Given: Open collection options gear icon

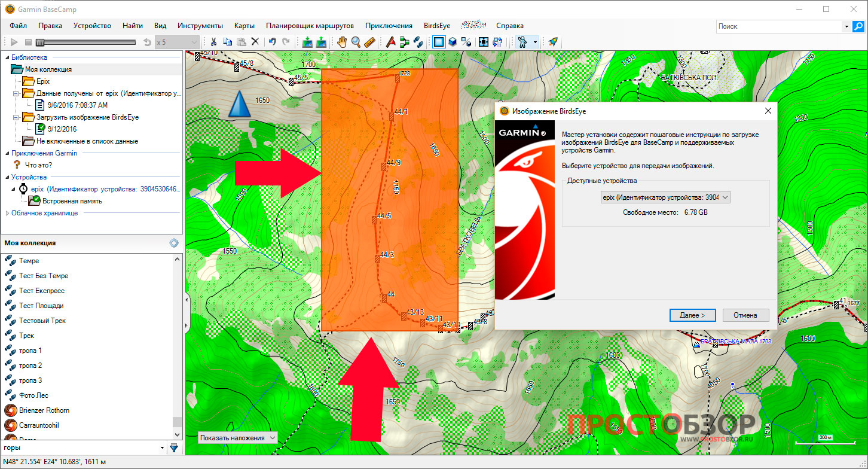Looking at the screenshot, I should coord(174,243).
